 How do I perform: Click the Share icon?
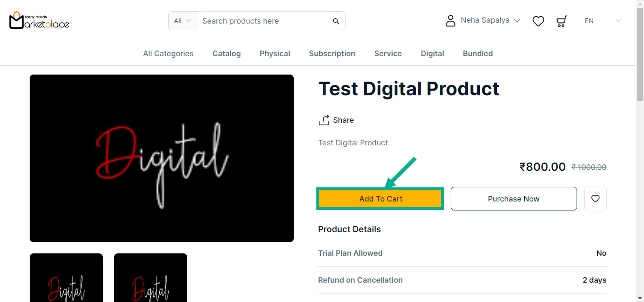(x=324, y=120)
